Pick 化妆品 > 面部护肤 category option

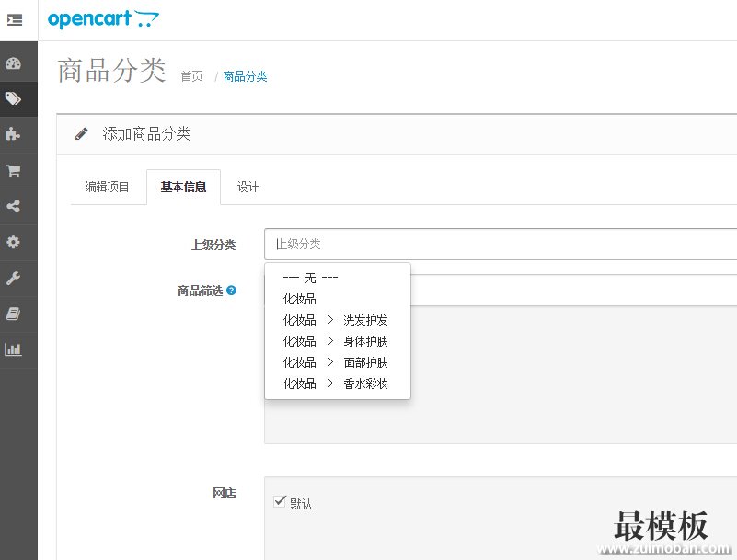click(335, 362)
